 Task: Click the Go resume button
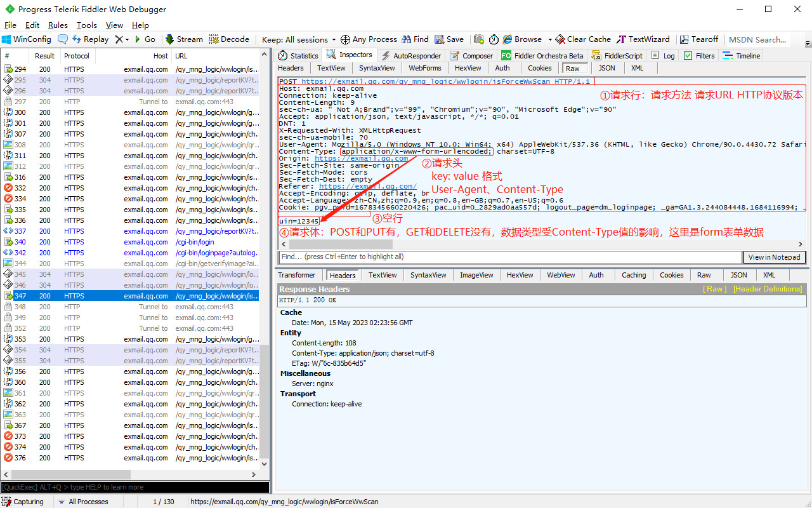pos(144,39)
